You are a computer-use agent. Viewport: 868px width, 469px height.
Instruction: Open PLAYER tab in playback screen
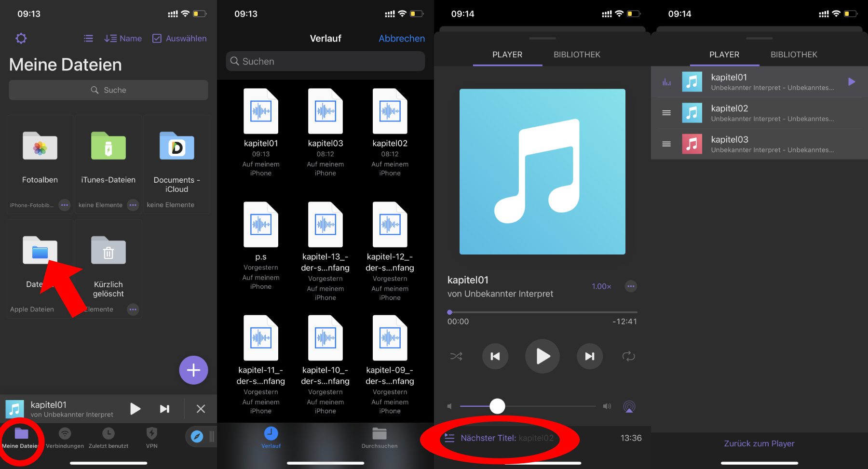(507, 54)
